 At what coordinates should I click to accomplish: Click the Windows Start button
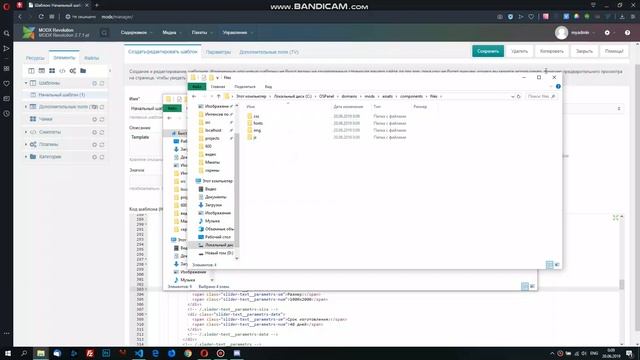(8, 353)
